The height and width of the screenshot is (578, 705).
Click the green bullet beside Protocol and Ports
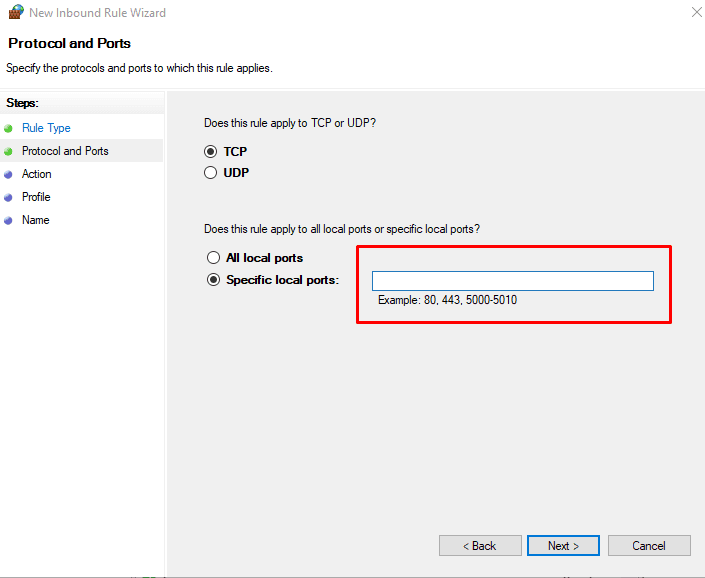pyautogui.click(x=8, y=151)
